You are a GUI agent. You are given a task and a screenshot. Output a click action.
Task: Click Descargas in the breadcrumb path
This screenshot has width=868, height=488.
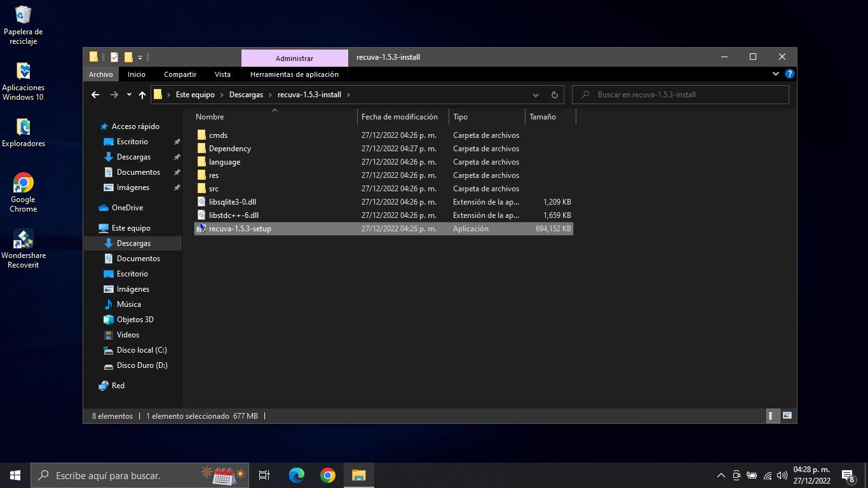tap(246, 95)
